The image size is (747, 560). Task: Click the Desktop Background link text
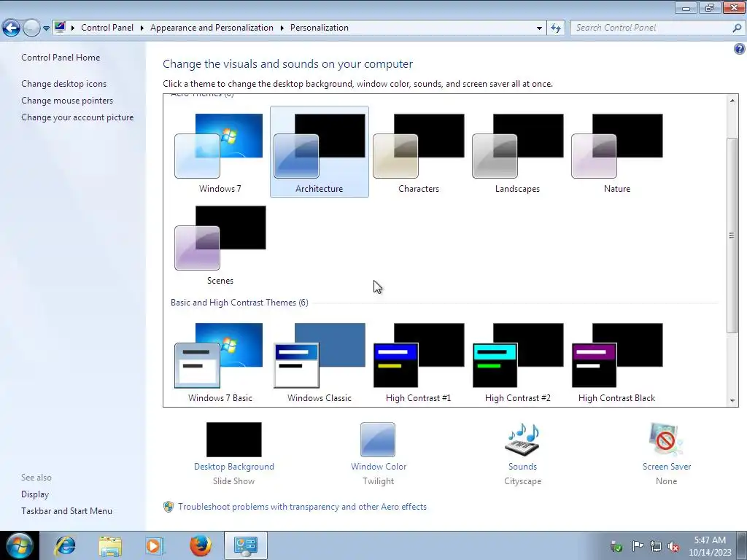tap(234, 467)
